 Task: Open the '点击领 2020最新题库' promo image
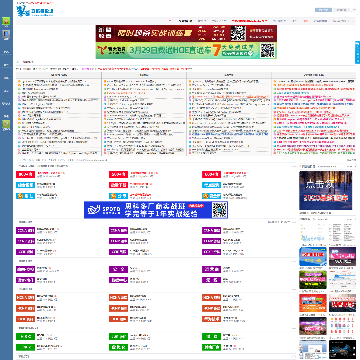tap(325, 190)
